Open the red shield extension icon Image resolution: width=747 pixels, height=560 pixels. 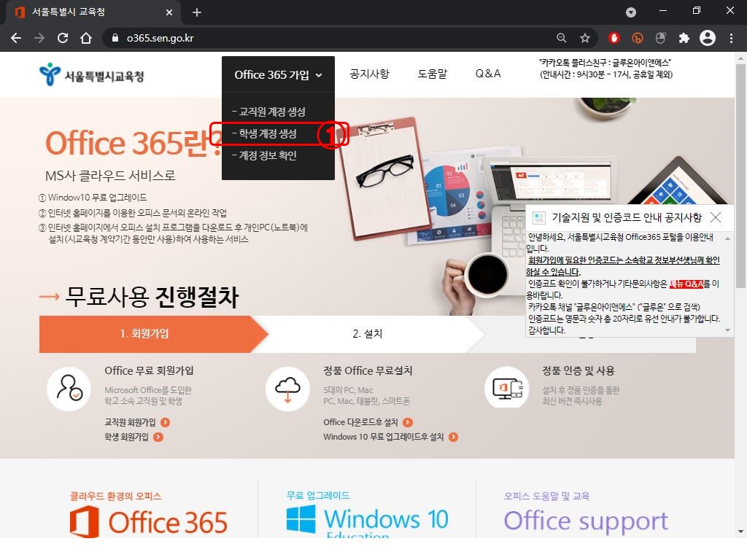pyautogui.click(x=614, y=38)
